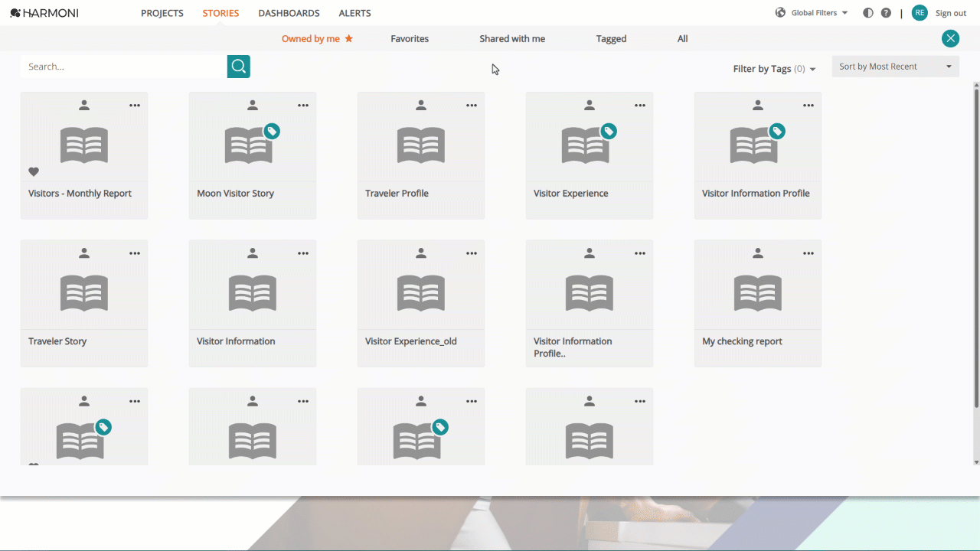
Task: Click the Visitor Information Profile.. title
Action: pyautogui.click(x=573, y=347)
